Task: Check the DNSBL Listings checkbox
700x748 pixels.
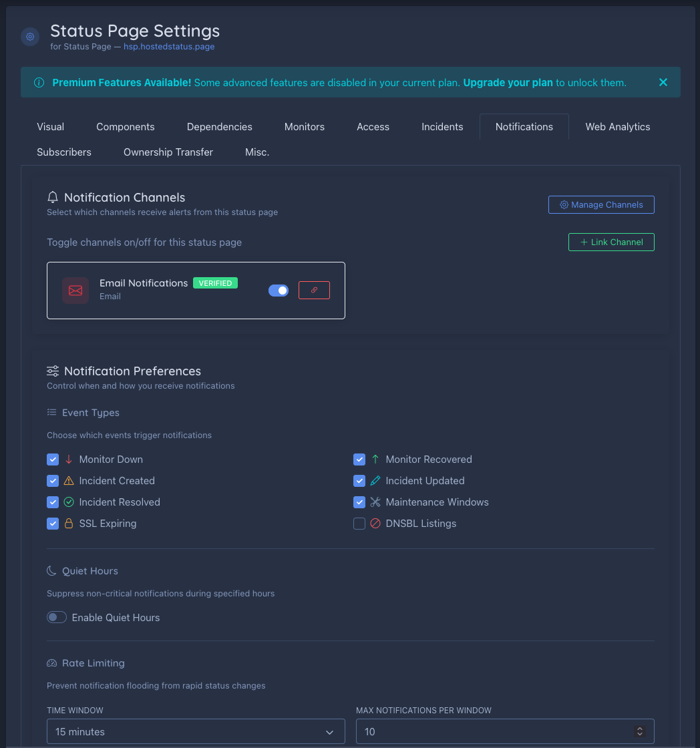Action: (359, 524)
